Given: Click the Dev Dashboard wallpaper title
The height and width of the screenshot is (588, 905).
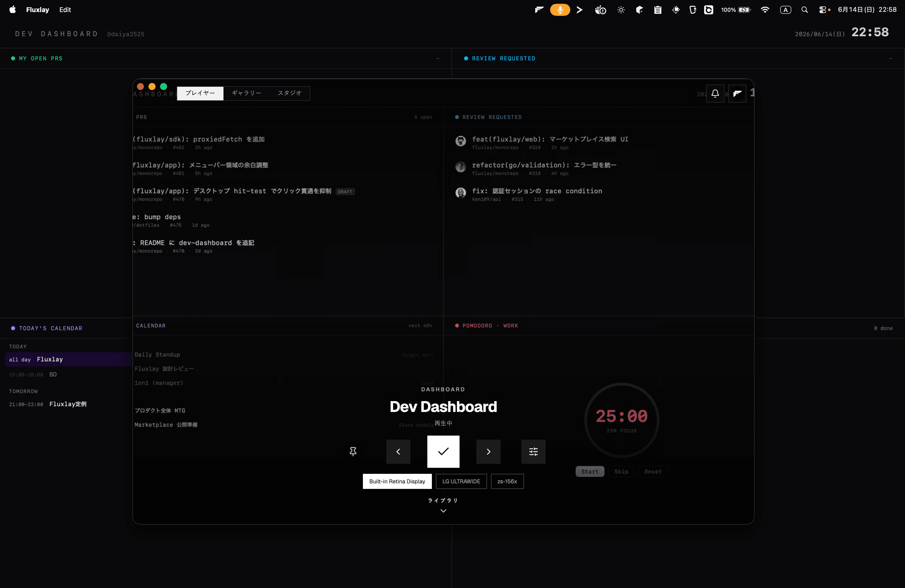Looking at the screenshot, I should click(x=443, y=407).
